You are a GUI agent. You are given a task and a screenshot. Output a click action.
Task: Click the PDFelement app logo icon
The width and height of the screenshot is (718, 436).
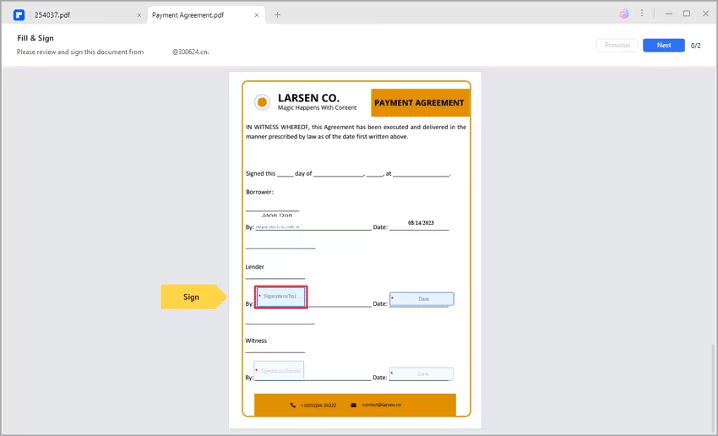click(x=19, y=15)
